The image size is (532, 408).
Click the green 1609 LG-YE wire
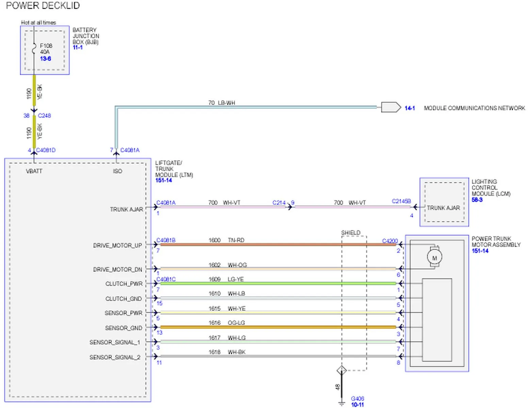pyautogui.click(x=278, y=283)
